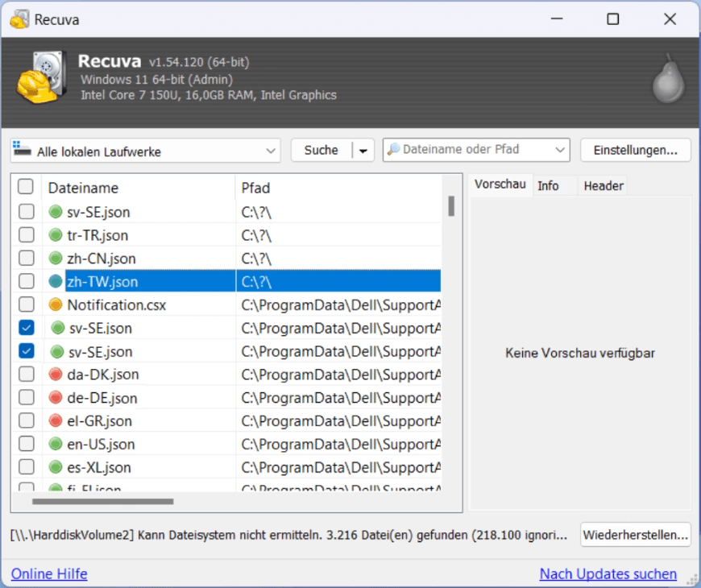
Task: Click the path cell of en-US.json
Action: [338, 444]
